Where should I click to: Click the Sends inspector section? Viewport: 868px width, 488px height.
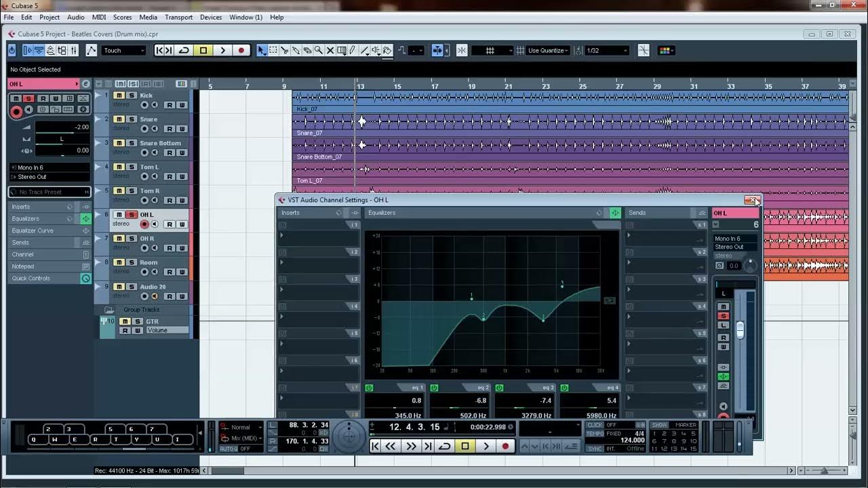pyautogui.click(x=49, y=243)
